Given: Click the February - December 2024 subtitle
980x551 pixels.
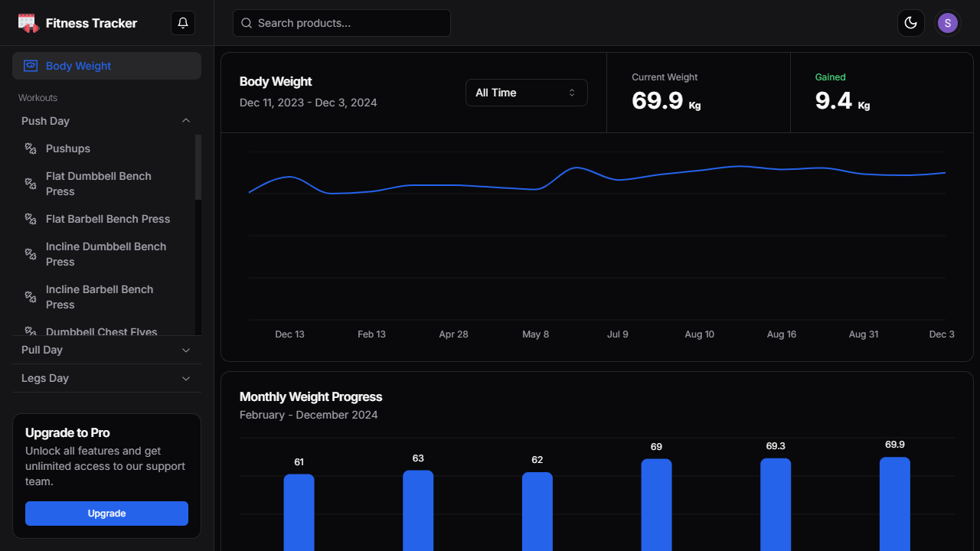Looking at the screenshot, I should [x=309, y=415].
